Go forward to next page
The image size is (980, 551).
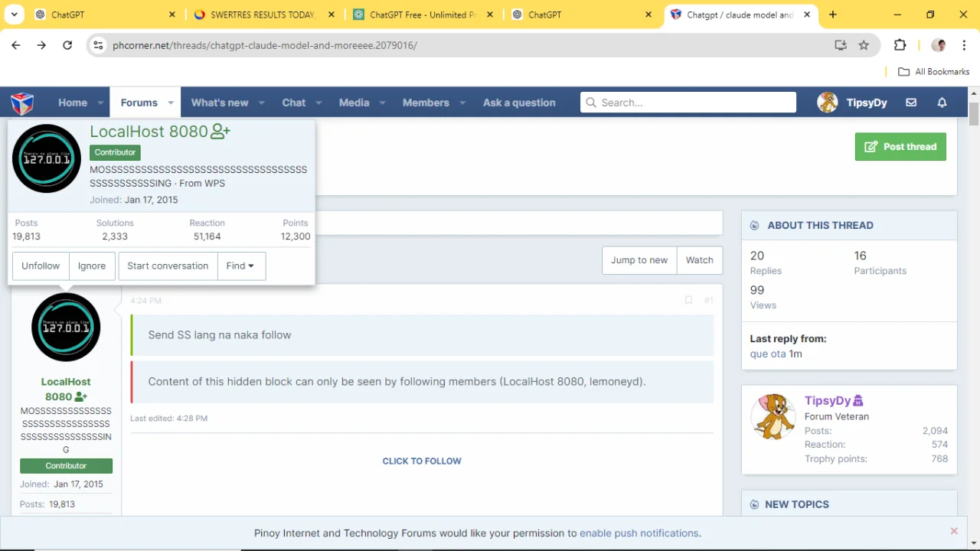41,45
